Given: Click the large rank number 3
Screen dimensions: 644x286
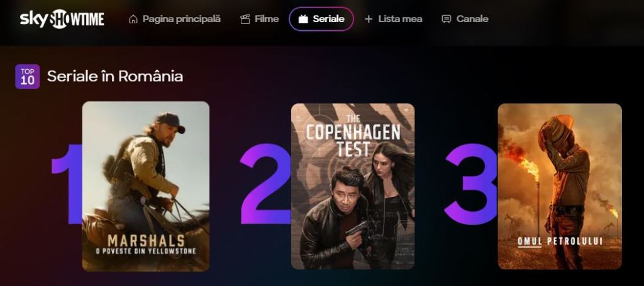Looking at the screenshot, I should coord(471,183).
